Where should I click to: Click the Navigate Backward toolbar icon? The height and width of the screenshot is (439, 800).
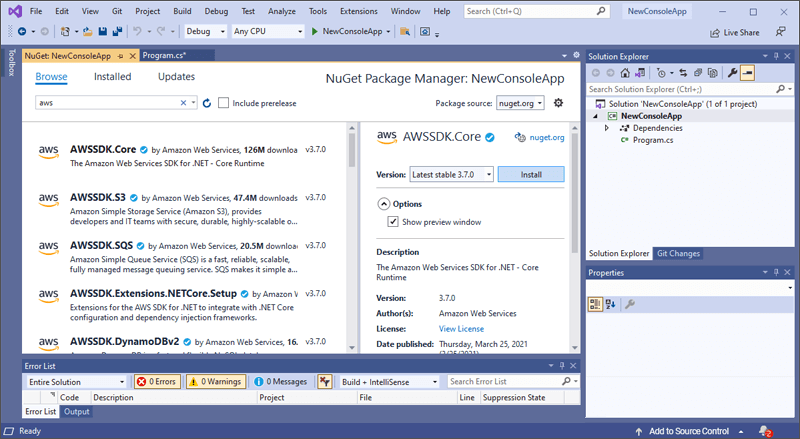click(22, 32)
